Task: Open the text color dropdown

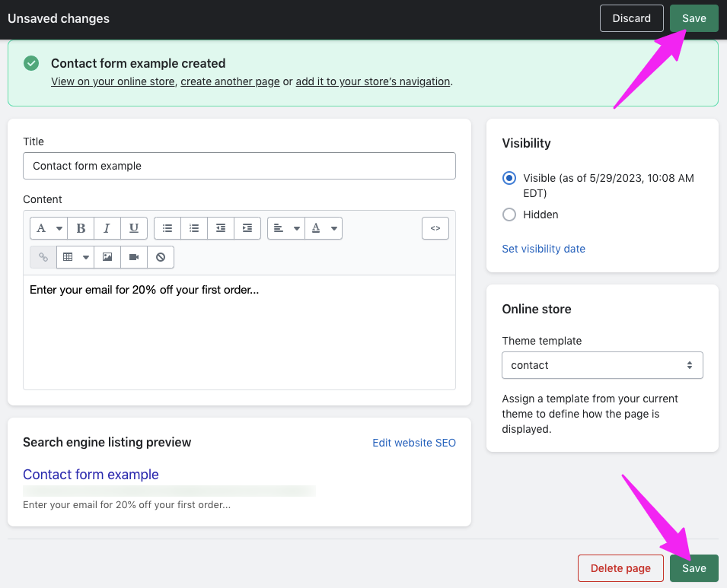Action: click(324, 227)
